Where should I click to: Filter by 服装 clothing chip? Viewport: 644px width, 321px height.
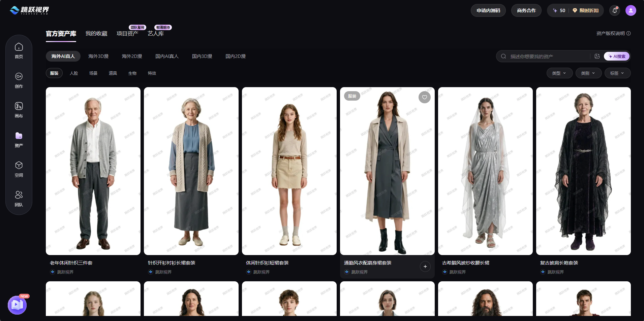coord(54,73)
